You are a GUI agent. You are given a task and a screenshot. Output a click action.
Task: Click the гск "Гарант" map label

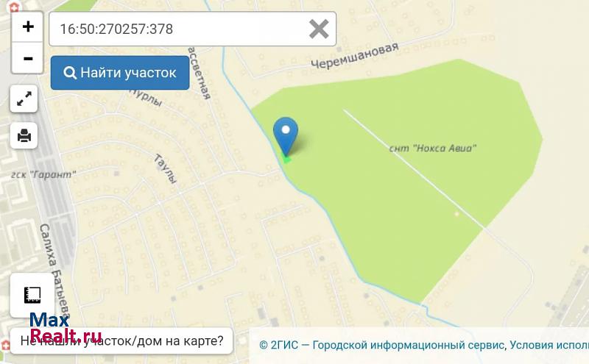click(43, 174)
